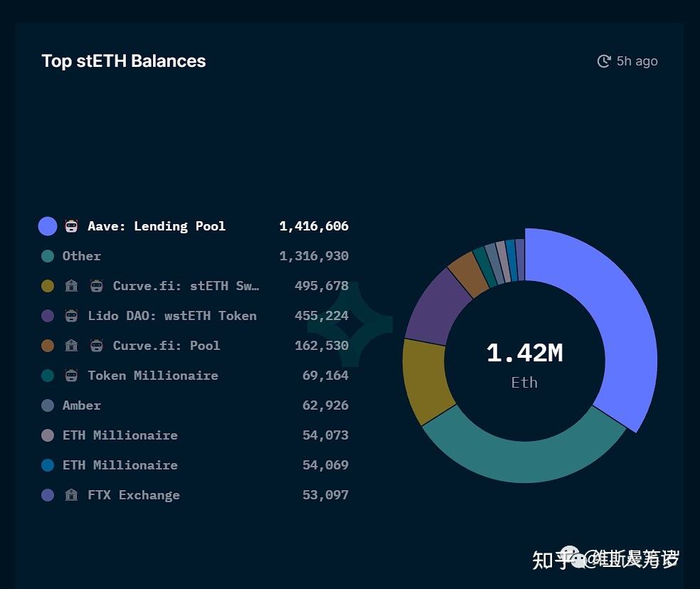Select the FTX Exchange legend dot
700x589 pixels.
pyautogui.click(x=48, y=495)
